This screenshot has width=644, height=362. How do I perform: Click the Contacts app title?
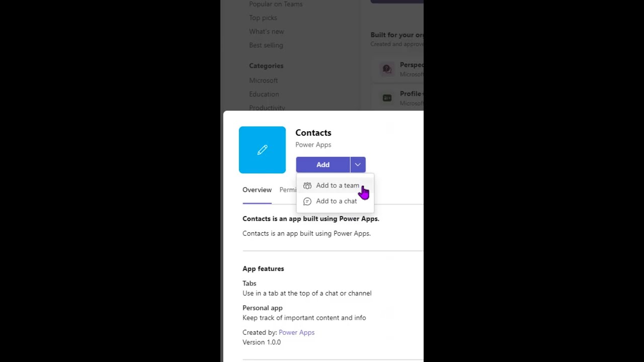[x=313, y=133]
